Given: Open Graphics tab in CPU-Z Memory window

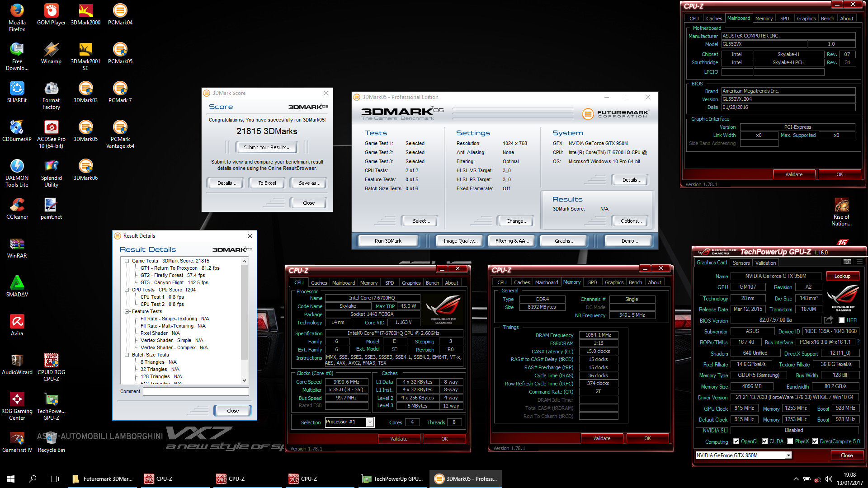Looking at the screenshot, I should (614, 282).
